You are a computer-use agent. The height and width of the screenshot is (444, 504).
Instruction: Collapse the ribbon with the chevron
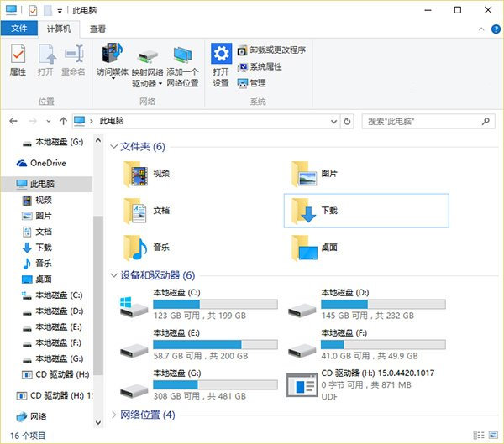pyautogui.click(x=481, y=29)
